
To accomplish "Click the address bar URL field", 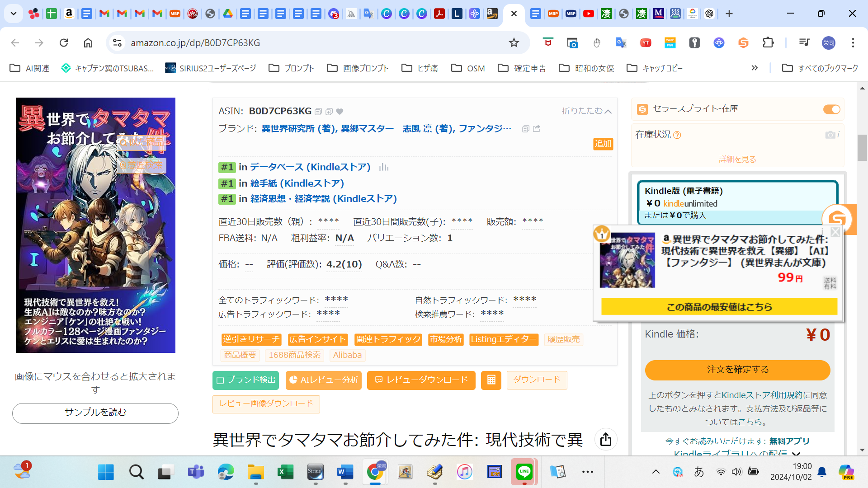I will [x=316, y=43].
